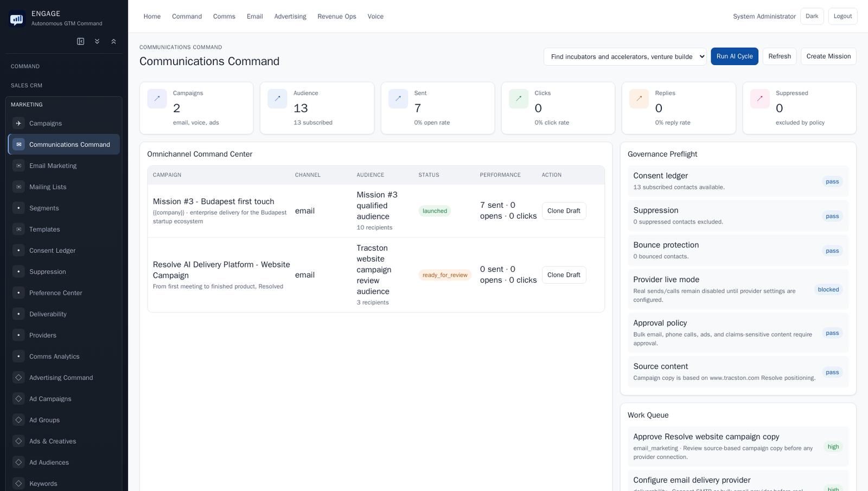This screenshot has width=868, height=491.
Task: Open the mission selector dropdown
Action: point(625,56)
